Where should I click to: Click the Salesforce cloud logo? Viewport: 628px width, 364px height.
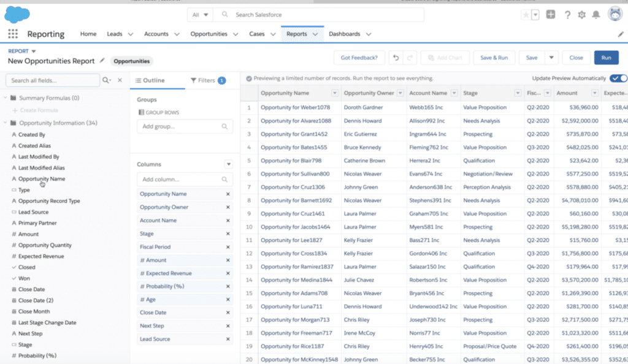tap(17, 15)
